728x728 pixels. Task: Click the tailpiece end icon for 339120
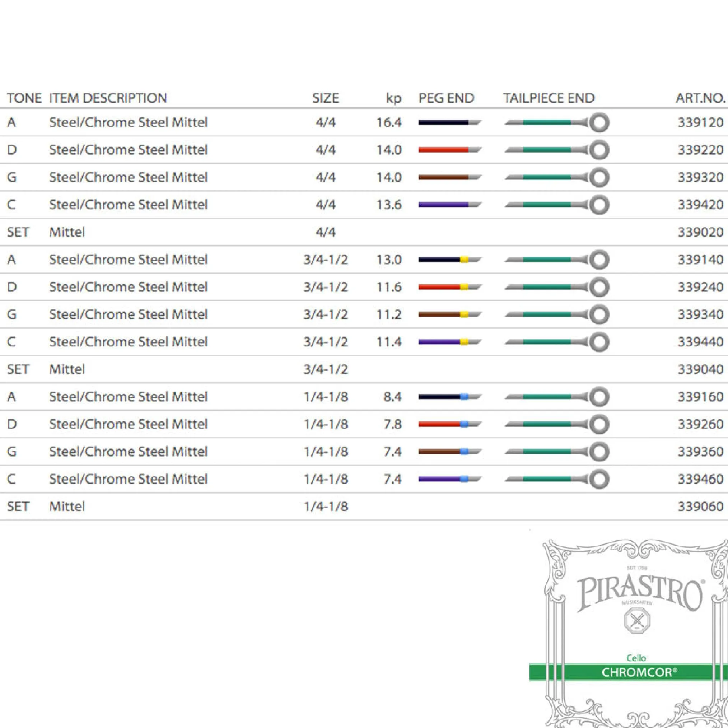pos(557,122)
